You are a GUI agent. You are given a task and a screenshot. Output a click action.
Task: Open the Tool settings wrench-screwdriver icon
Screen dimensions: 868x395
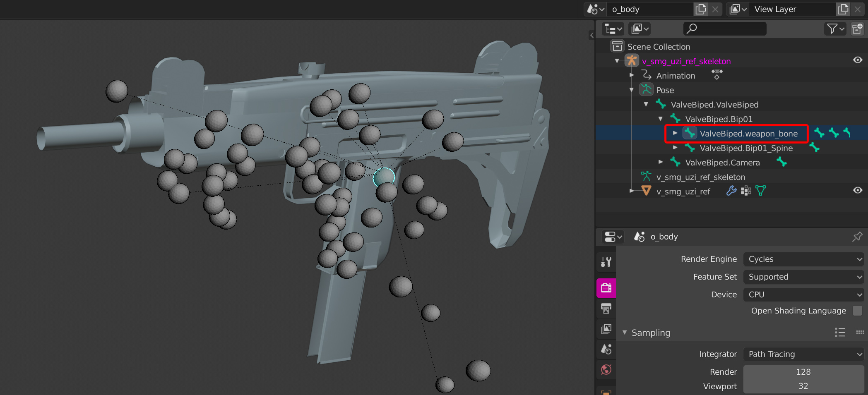(x=606, y=262)
